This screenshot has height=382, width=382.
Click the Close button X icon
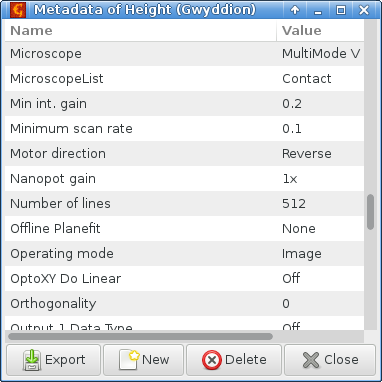[311, 360]
